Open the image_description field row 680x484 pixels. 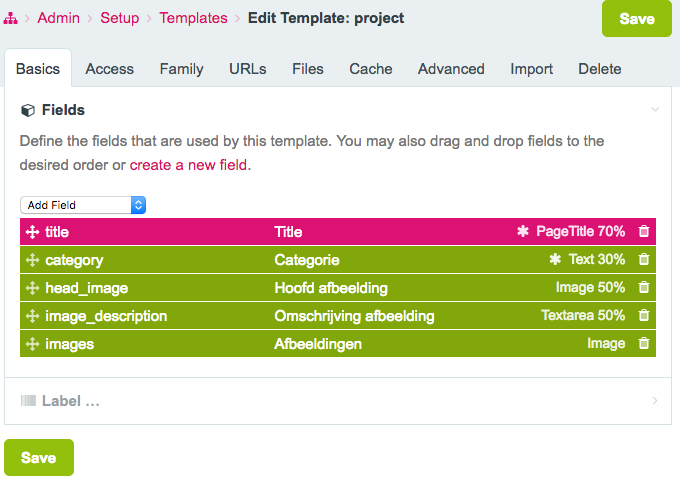coord(106,315)
